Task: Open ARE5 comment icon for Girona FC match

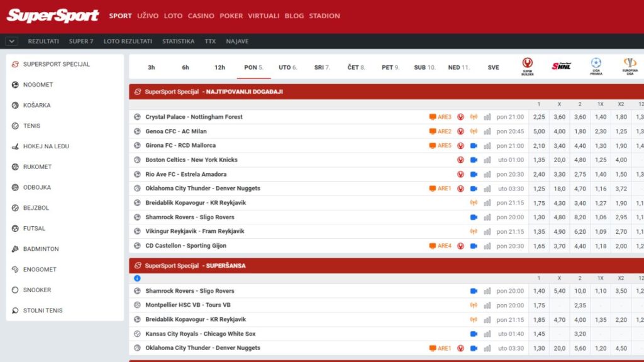Action: point(440,146)
